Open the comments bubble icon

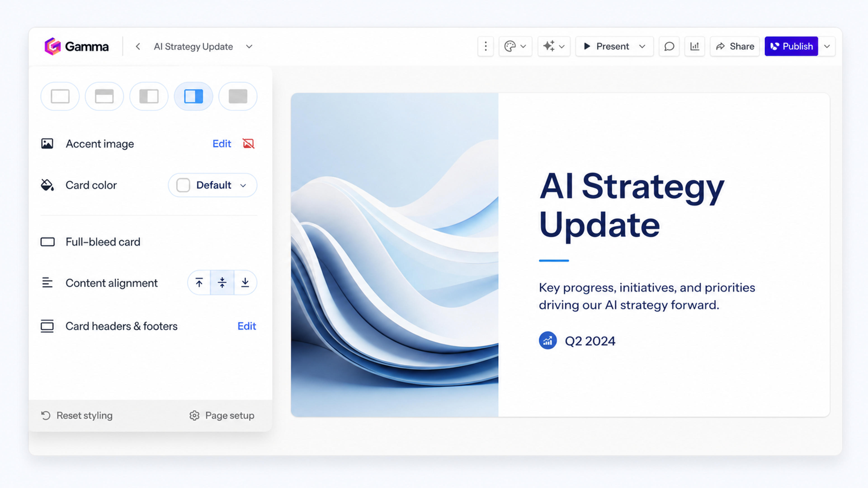pos(669,46)
